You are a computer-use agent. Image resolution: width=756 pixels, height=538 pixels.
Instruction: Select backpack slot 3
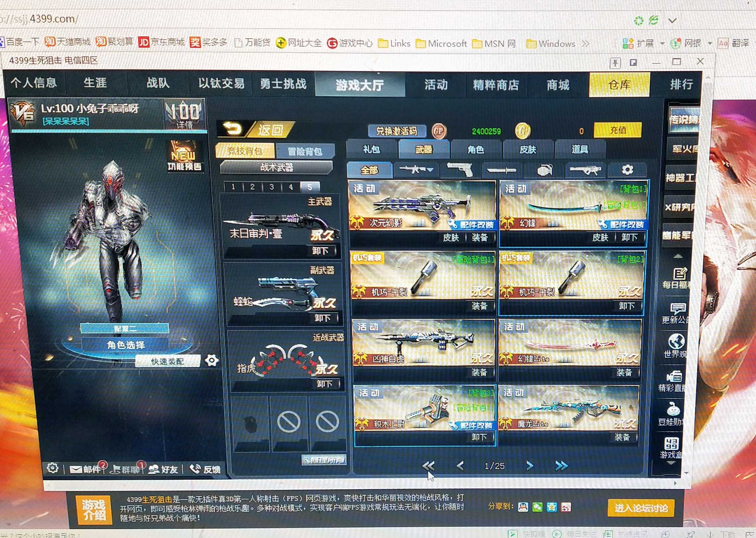click(272, 187)
